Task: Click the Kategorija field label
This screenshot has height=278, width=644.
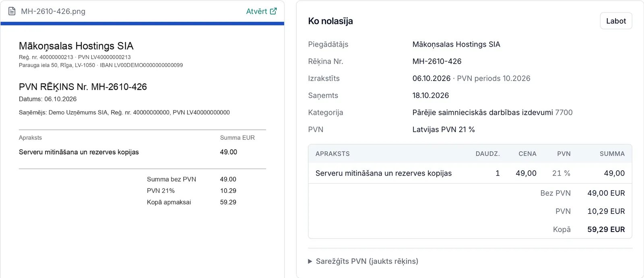Action: click(x=326, y=112)
